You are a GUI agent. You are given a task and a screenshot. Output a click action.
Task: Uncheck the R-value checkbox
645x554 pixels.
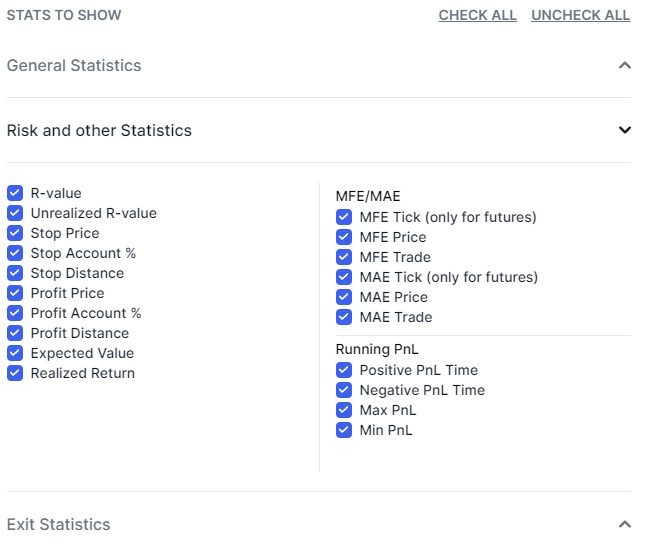(15, 193)
